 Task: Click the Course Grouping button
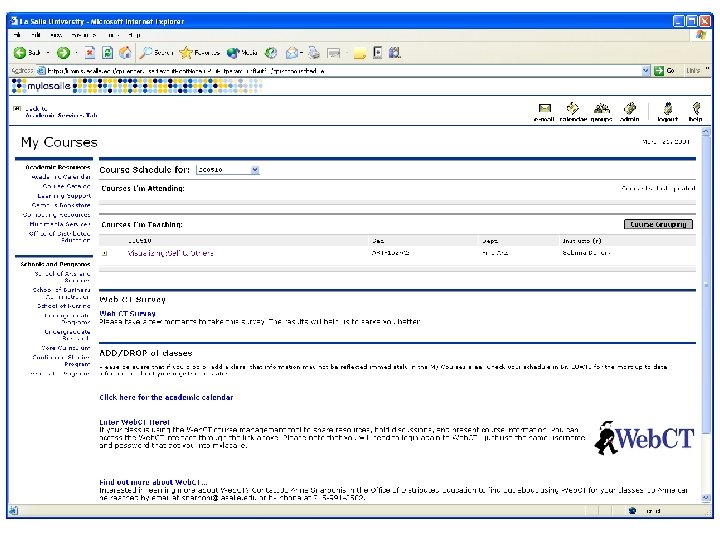pyautogui.click(x=658, y=225)
